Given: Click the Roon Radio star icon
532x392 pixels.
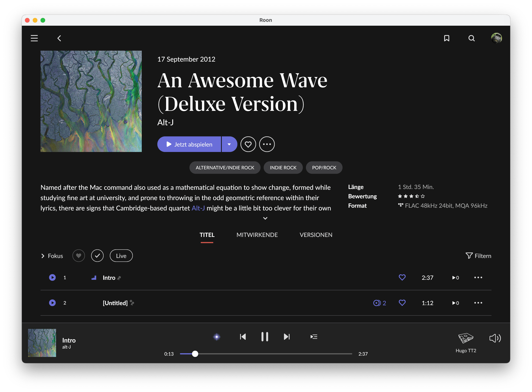Looking at the screenshot, I should (x=217, y=337).
